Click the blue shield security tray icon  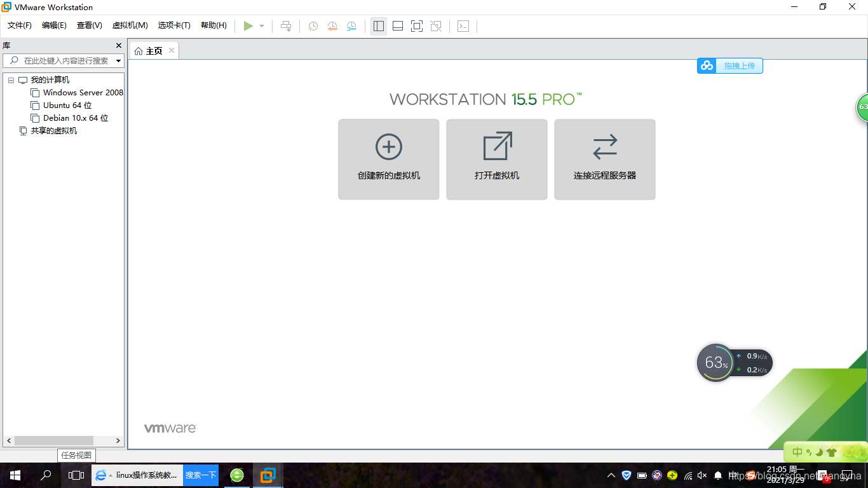click(x=627, y=475)
